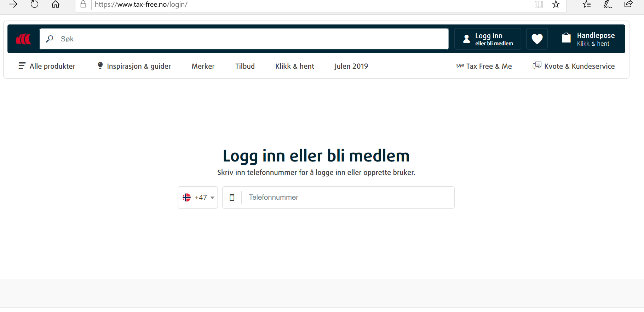This screenshot has height=312, width=644.
Task: Expand the +47 country code dropdown
Action: pyautogui.click(x=198, y=198)
